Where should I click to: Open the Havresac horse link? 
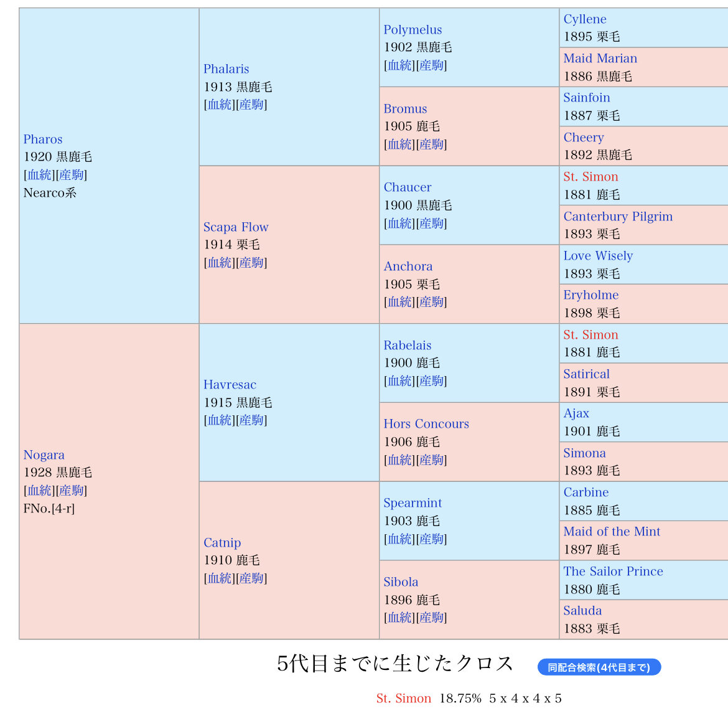230,385
